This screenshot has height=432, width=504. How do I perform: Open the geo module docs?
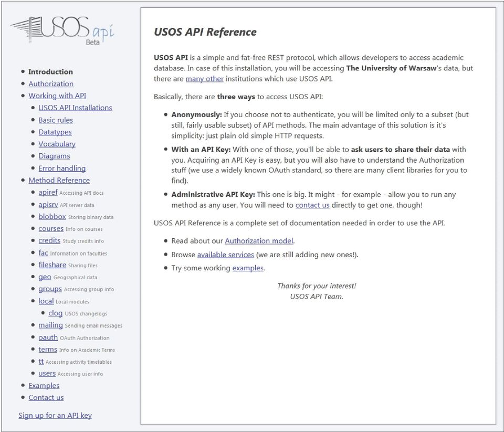[45, 277]
